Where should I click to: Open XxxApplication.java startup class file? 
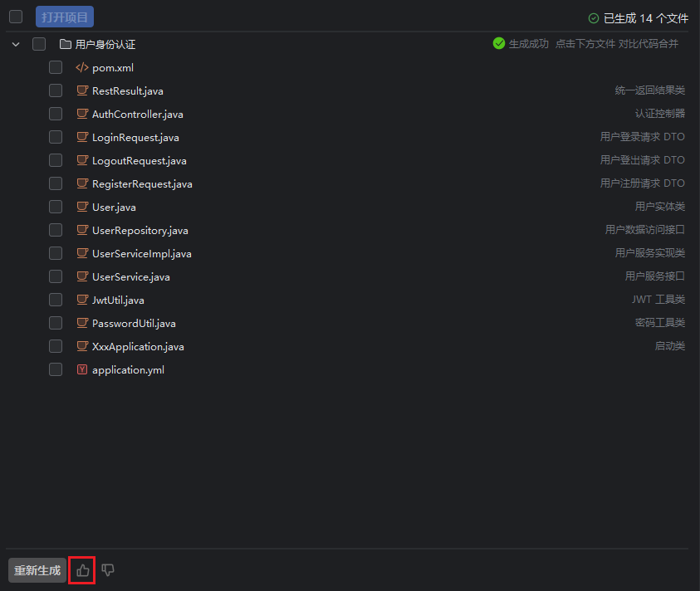click(138, 346)
